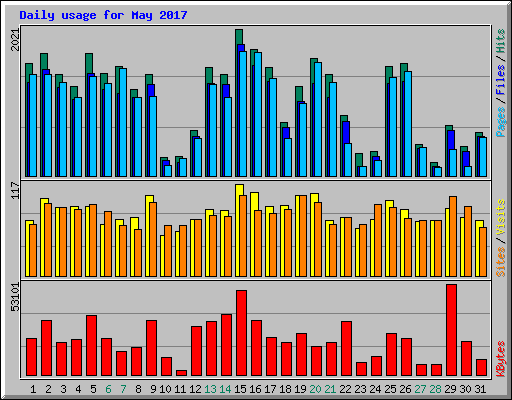Viewport: 512px width, 400px height.
Task: Click the Files legend label
Action: click(x=500, y=80)
